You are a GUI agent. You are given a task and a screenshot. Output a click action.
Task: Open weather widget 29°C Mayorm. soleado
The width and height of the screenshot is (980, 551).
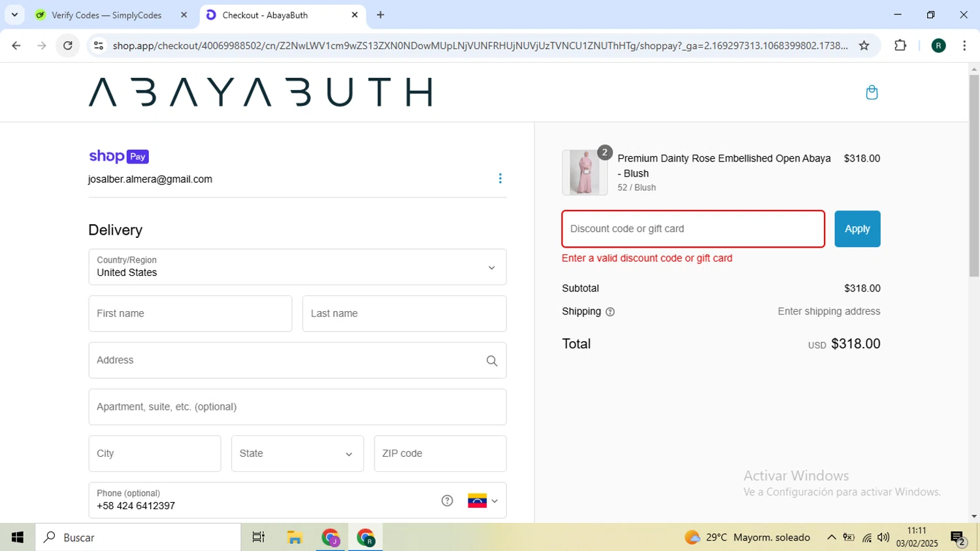pos(747,537)
